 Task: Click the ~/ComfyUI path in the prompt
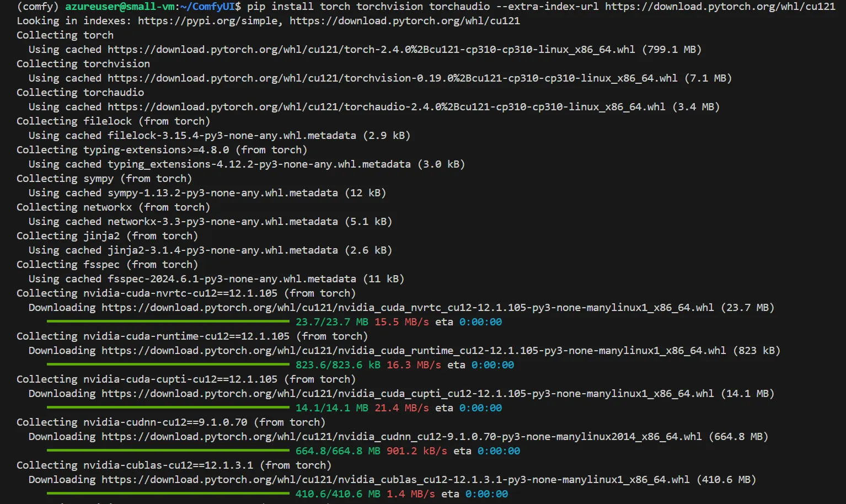pyautogui.click(x=207, y=7)
